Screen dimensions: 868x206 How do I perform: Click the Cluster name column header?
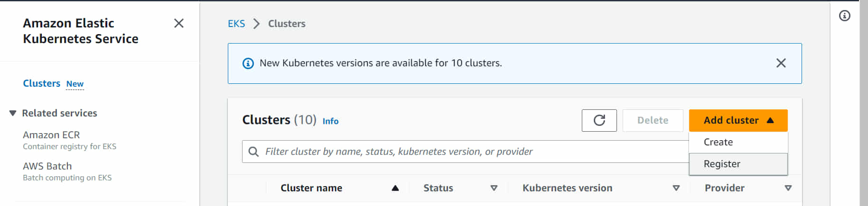point(311,188)
